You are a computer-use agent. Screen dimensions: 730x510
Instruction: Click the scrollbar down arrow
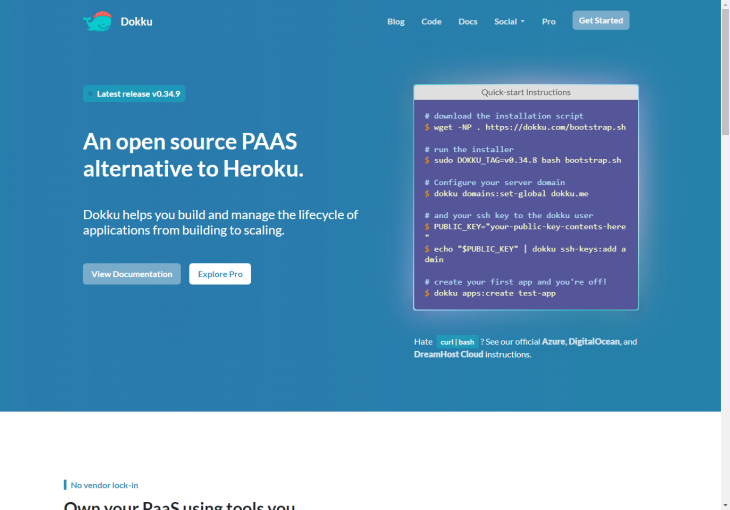point(725,504)
